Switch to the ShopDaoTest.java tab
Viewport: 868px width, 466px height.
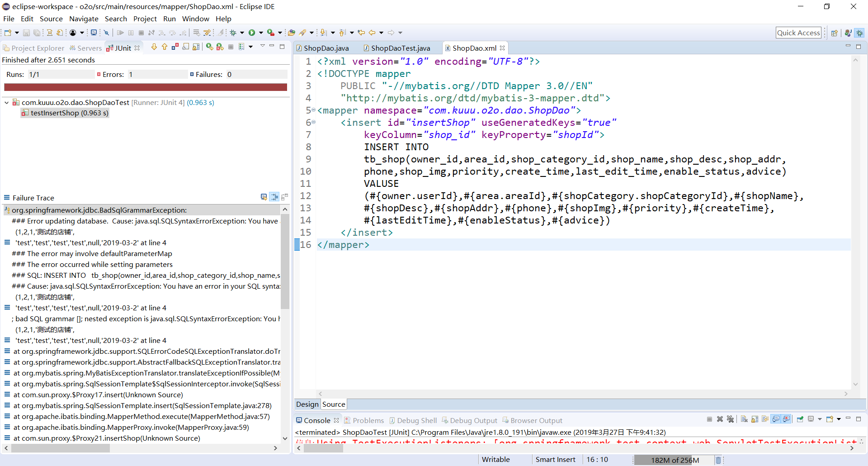(400, 48)
